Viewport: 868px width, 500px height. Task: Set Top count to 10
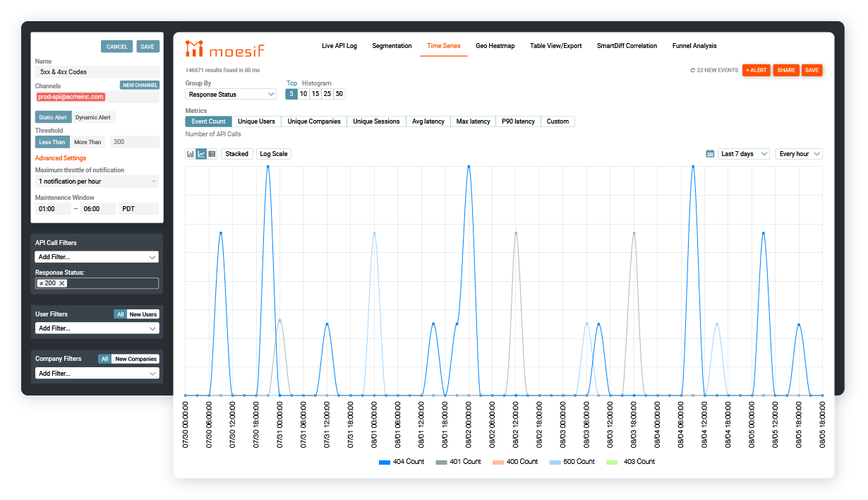point(303,94)
